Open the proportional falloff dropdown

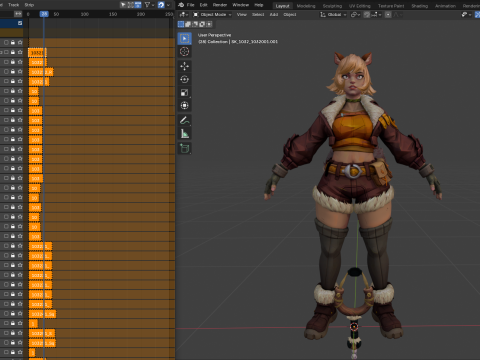coord(398,15)
